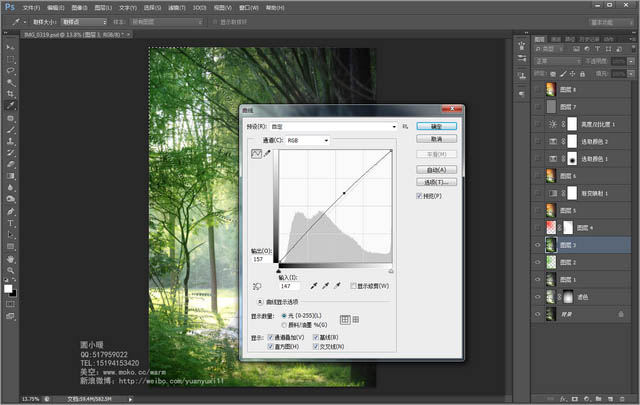Viewport: 640px width, 405px height.
Task: Select the detailed grid icon in Curves
Action: (x=355, y=319)
